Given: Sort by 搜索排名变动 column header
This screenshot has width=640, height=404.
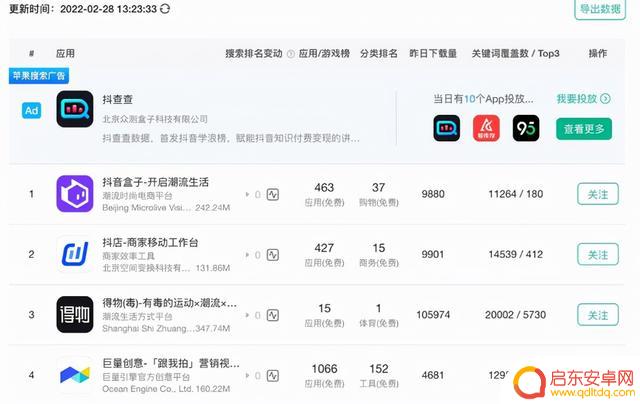Looking at the screenshot, I should point(253,53).
